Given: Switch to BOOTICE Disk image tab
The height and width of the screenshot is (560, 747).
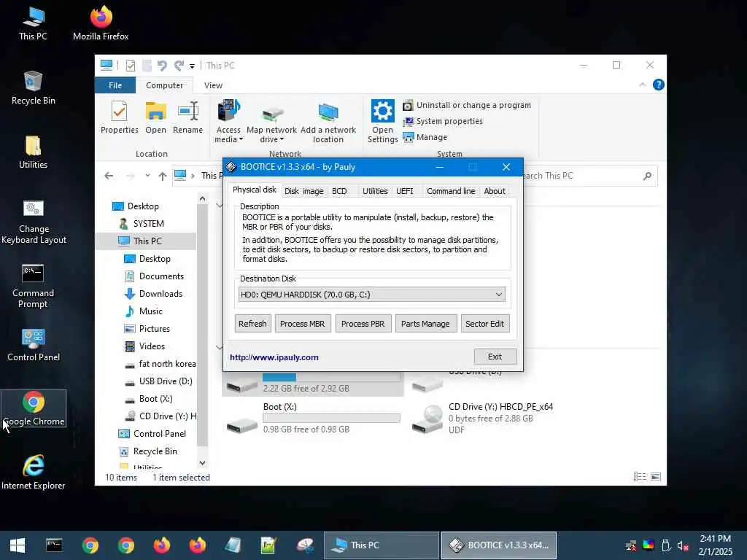Looking at the screenshot, I should [x=304, y=191].
